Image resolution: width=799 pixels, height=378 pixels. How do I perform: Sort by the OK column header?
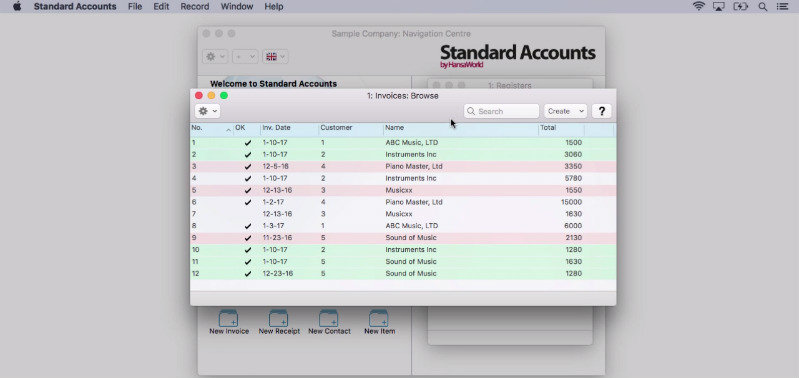247,128
